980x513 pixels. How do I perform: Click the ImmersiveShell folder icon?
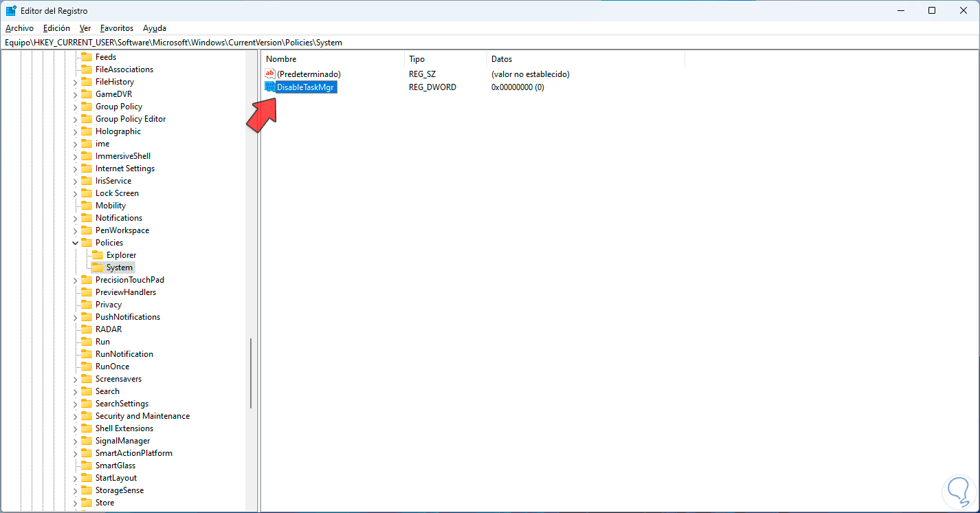click(87, 156)
